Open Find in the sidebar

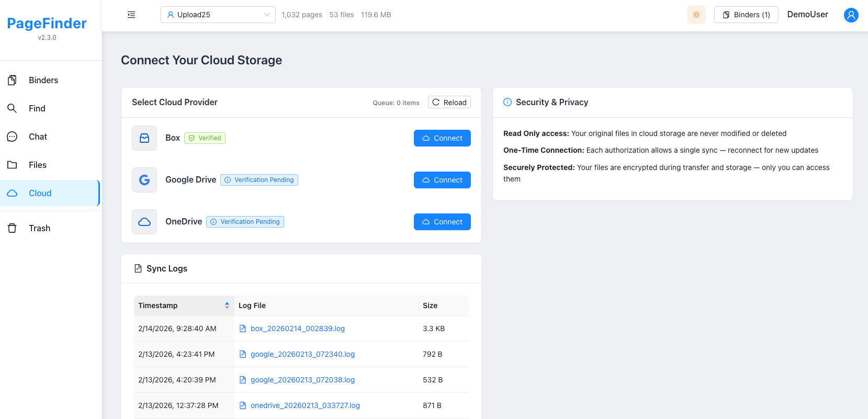50,108
